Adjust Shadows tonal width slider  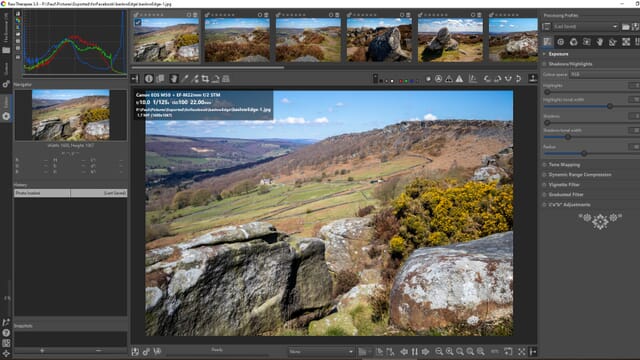tap(567, 137)
